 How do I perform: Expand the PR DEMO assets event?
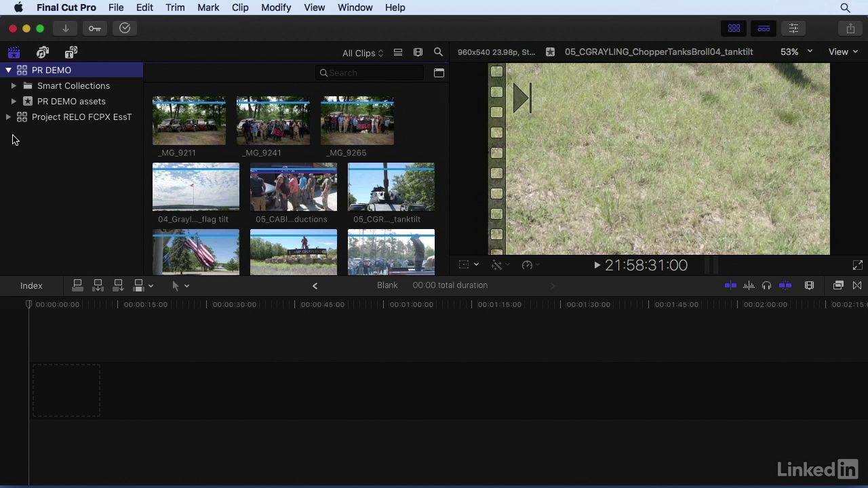[14, 101]
